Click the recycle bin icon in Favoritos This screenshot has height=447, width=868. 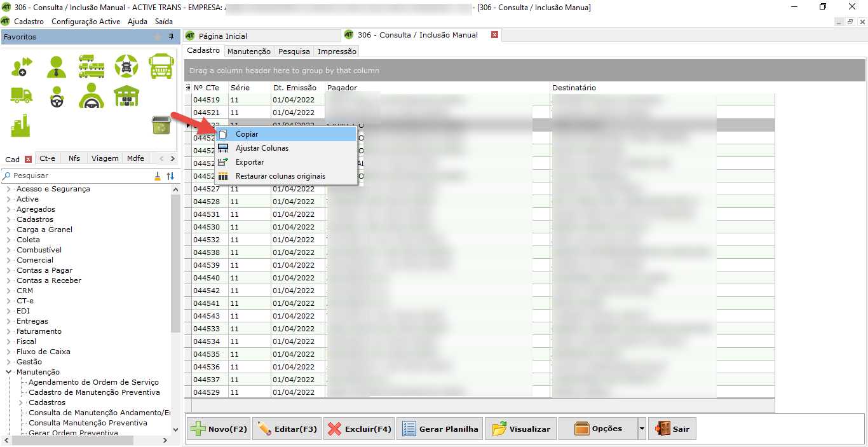(161, 125)
